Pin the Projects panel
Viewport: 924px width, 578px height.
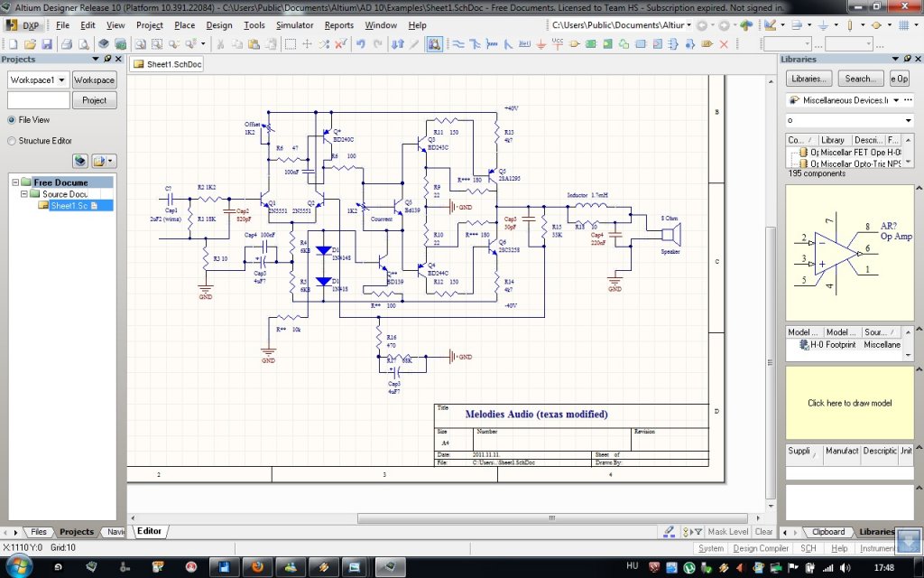[107, 59]
